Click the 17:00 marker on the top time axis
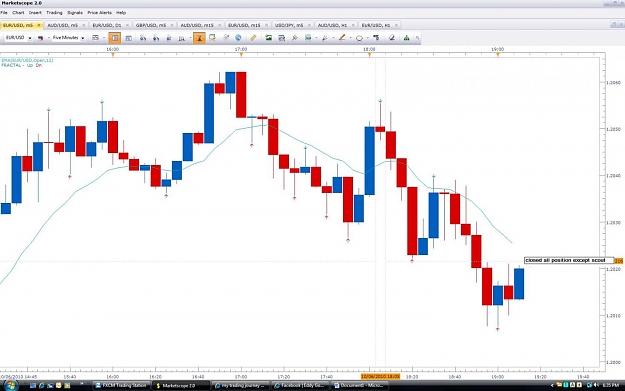Screen dimensions: 625x391 [241, 49]
